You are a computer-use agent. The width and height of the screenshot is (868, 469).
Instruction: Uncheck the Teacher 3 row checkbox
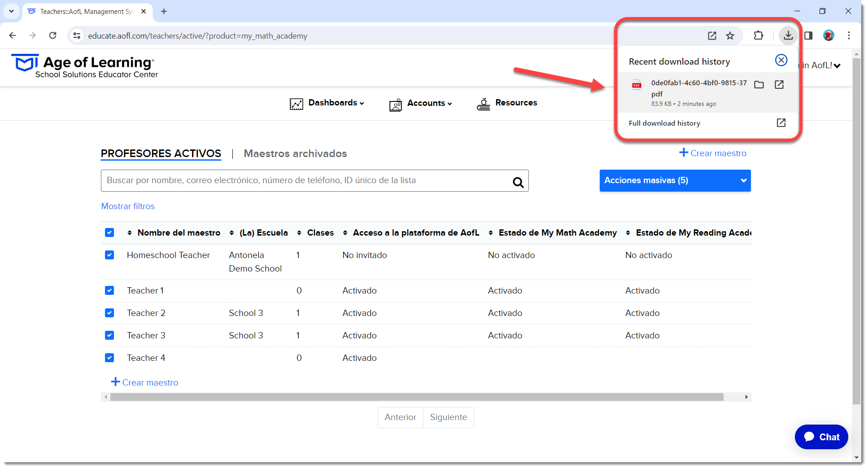pos(109,335)
